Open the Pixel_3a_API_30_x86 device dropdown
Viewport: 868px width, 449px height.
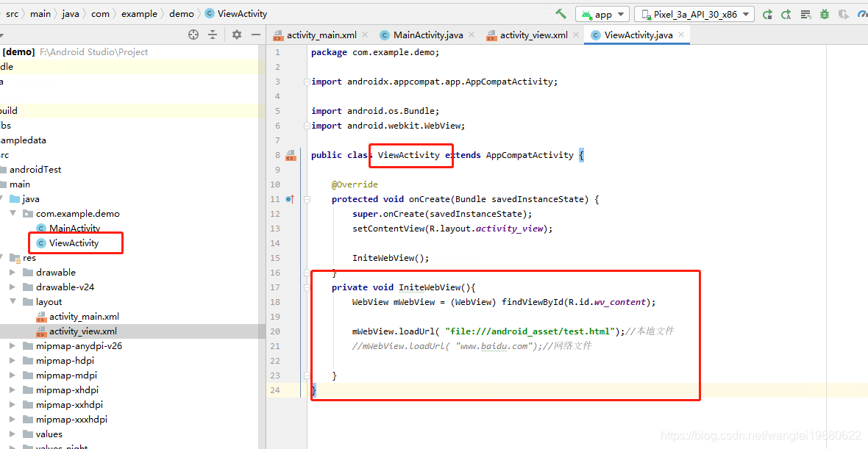click(x=746, y=15)
